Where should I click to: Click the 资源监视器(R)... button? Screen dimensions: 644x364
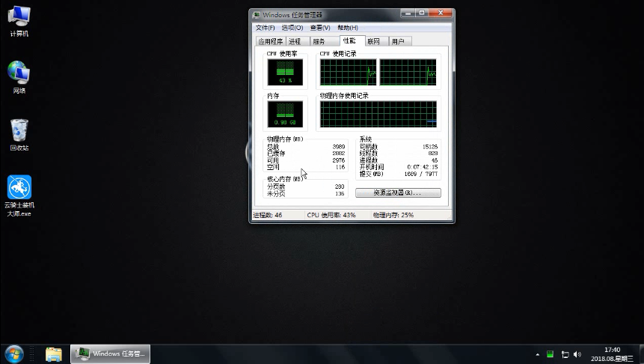coord(398,192)
